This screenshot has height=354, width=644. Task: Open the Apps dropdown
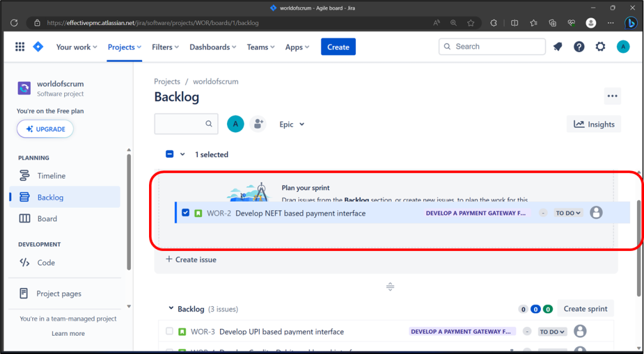point(297,47)
